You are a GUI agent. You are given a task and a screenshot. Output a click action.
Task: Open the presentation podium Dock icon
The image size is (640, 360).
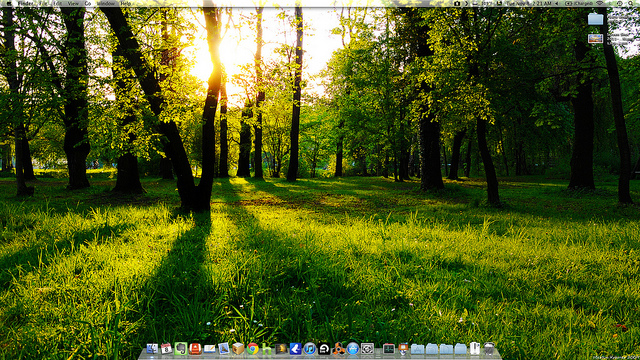(x=403, y=349)
